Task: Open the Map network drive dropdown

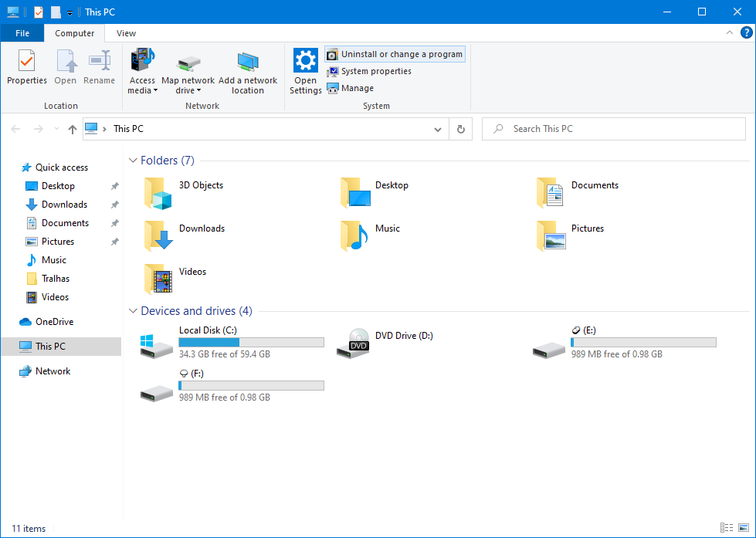Action: coord(188,90)
